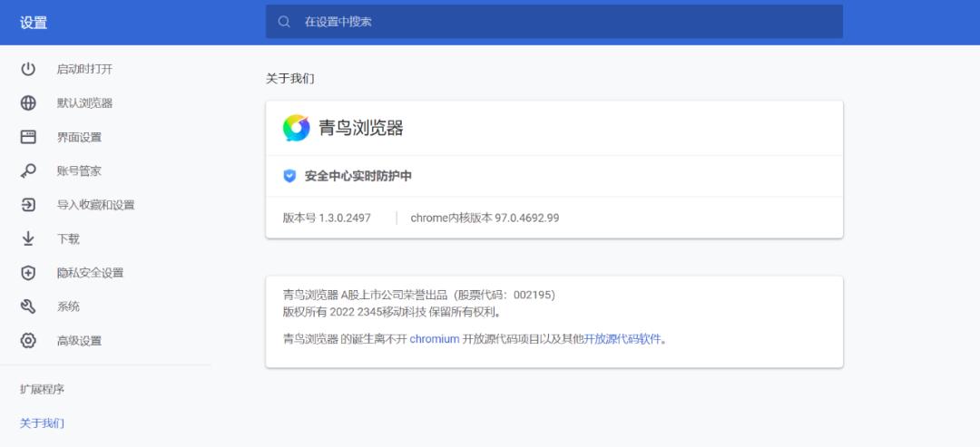Screen dimensions: 980x447
Task: Open 隐私安全设置 section
Action: (x=90, y=273)
